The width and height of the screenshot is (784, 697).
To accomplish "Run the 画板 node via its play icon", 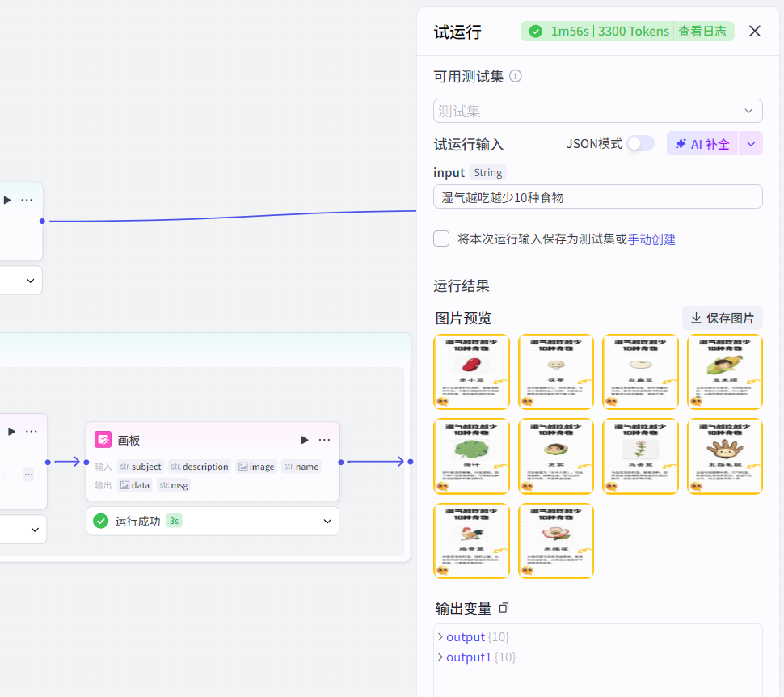I will pos(304,439).
